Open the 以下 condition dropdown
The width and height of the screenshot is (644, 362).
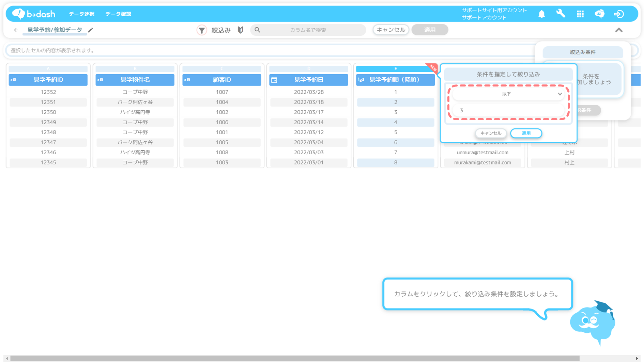[508, 94]
